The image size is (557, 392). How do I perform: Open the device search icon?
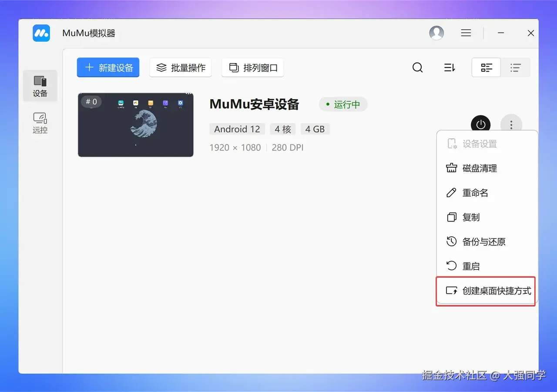pyautogui.click(x=418, y=67)
